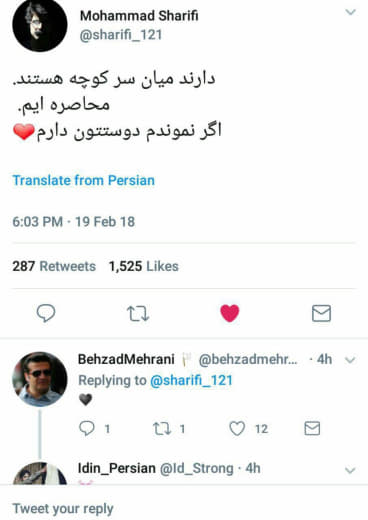Open @sharifi_121 mention in reply
The height and width of the screenshot is (520, 368).
[x=191, y=380]
